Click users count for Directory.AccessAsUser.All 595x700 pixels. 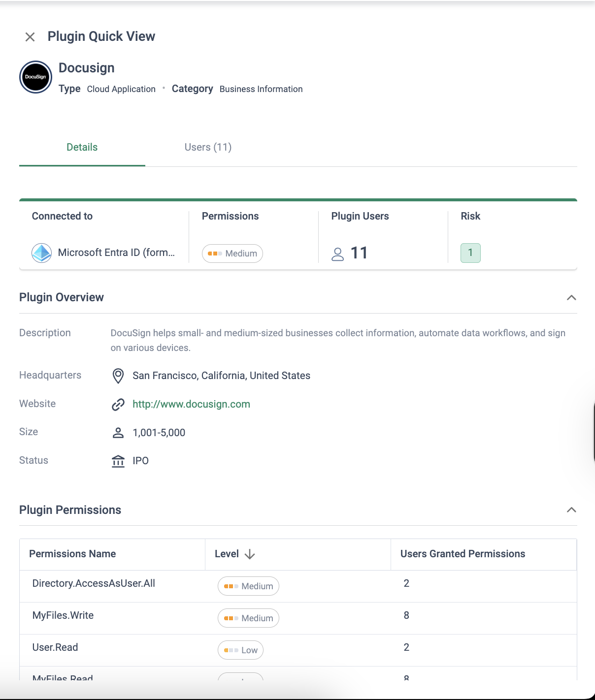[406, 583]
